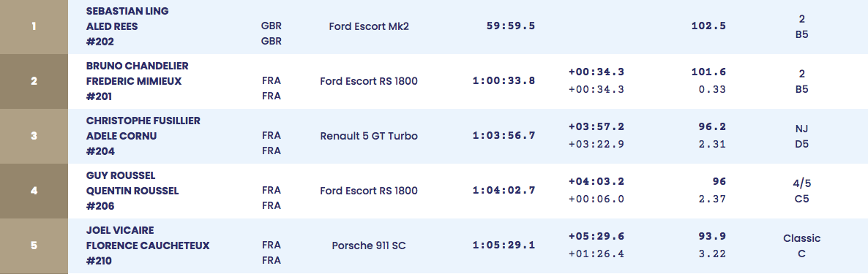Click the Classic C class label
This screenshot has width=868, height=274.
coord(801,246)
